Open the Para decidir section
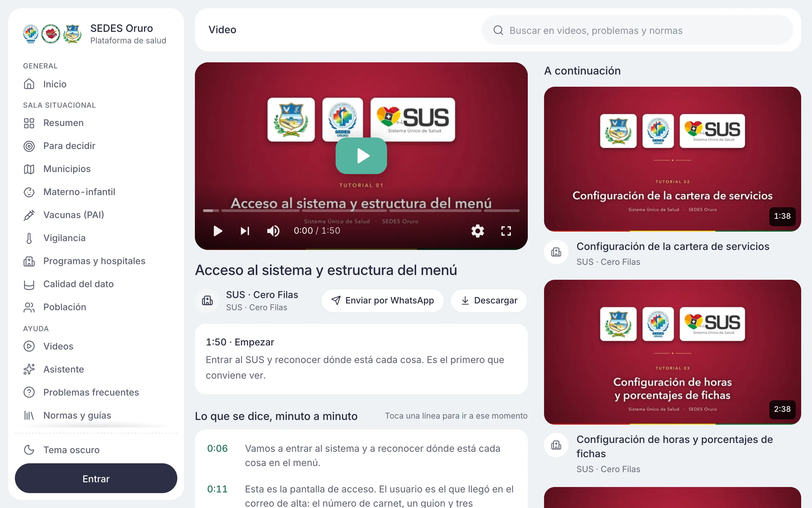 tap(96, 146)
